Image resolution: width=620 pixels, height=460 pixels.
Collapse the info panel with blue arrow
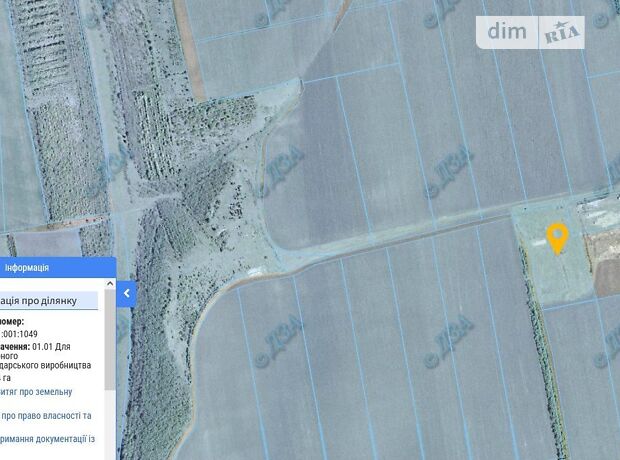tap(126, 294)
